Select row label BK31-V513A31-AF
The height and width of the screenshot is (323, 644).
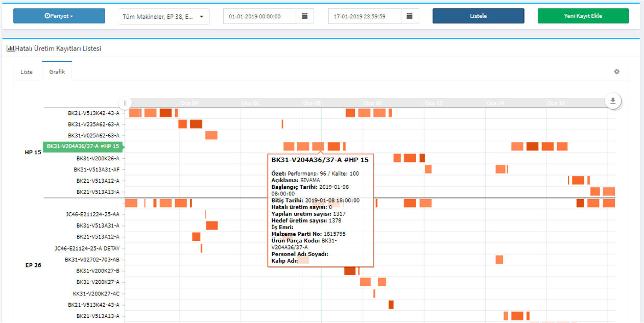coord(97,169)
